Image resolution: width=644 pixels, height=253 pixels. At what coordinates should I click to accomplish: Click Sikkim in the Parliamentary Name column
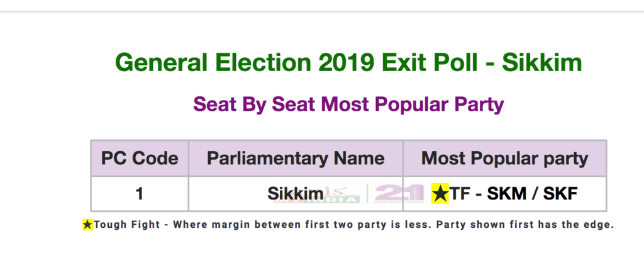coord(295,194)
